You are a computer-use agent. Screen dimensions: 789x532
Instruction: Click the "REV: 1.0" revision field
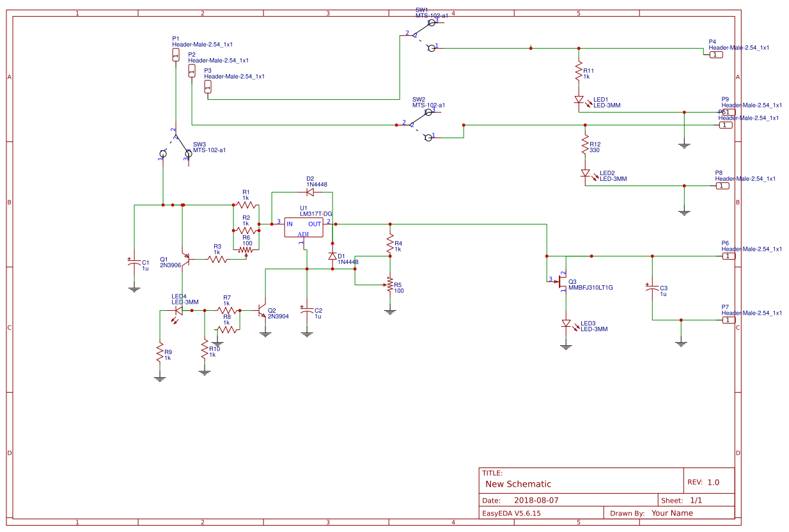point(703,482)
